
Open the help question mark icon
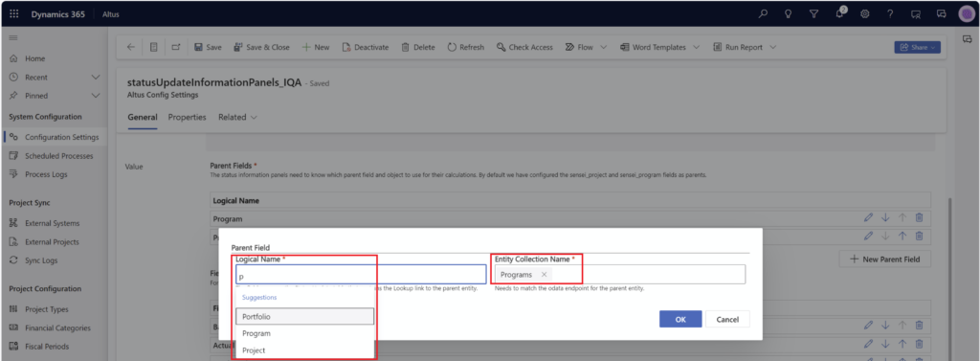(x=890, y=13)
